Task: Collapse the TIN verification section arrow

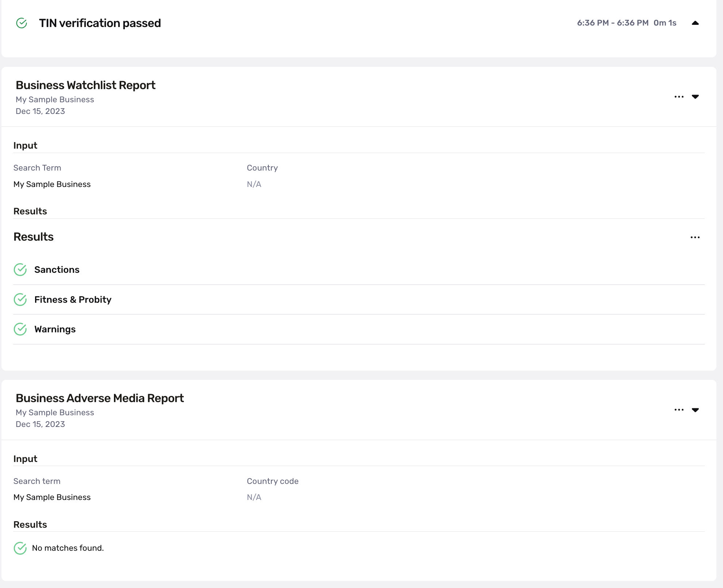Action: (695, 23)
